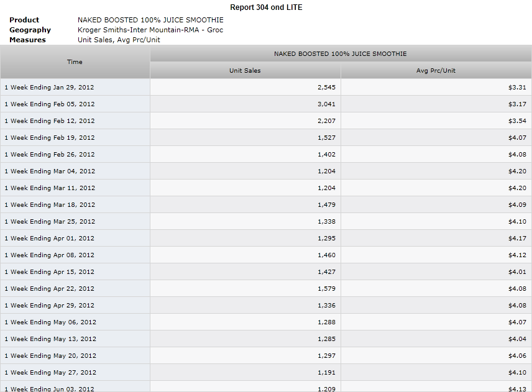Click unit sales value 1,285 for May 13
The image size is (532, 392).
click(326, 339)
